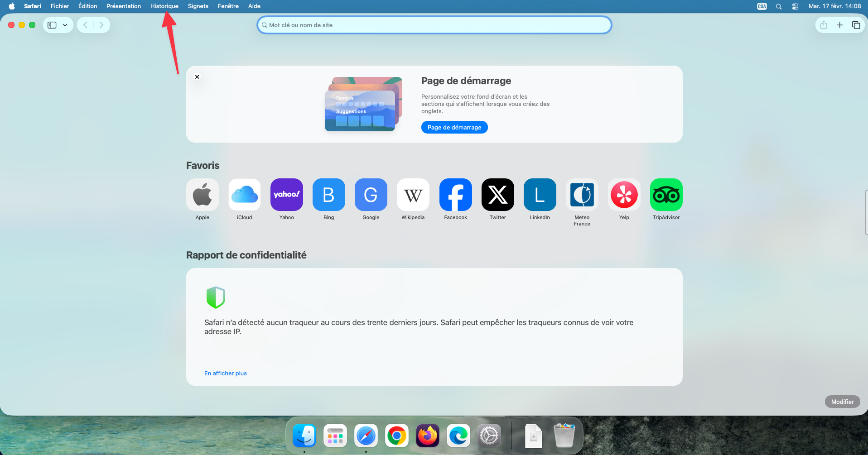Open the Google favorite

pos(371,195)
